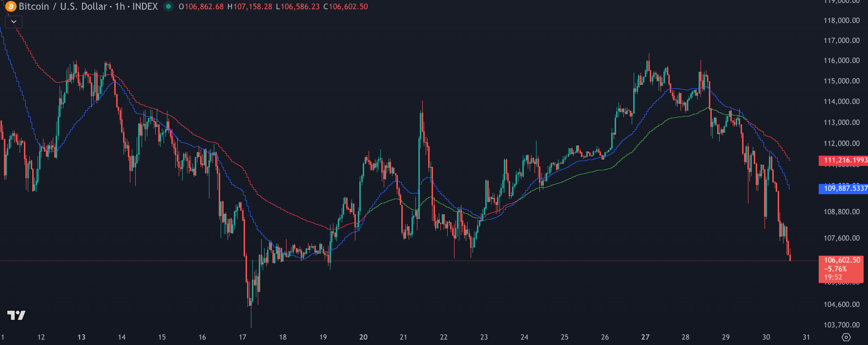Click date 16 on time axis
The image size is (868, 345).
click(202, 337)
